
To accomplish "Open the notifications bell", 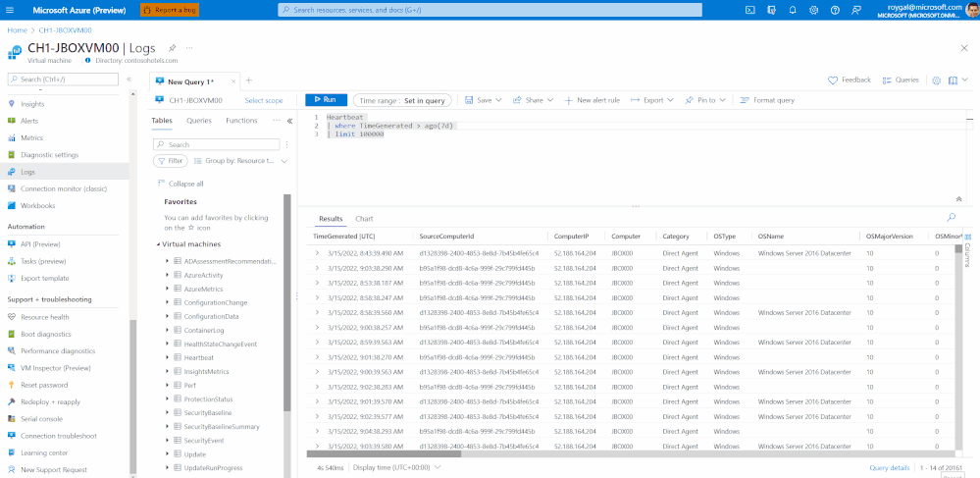I will click(x=793, y=10).
